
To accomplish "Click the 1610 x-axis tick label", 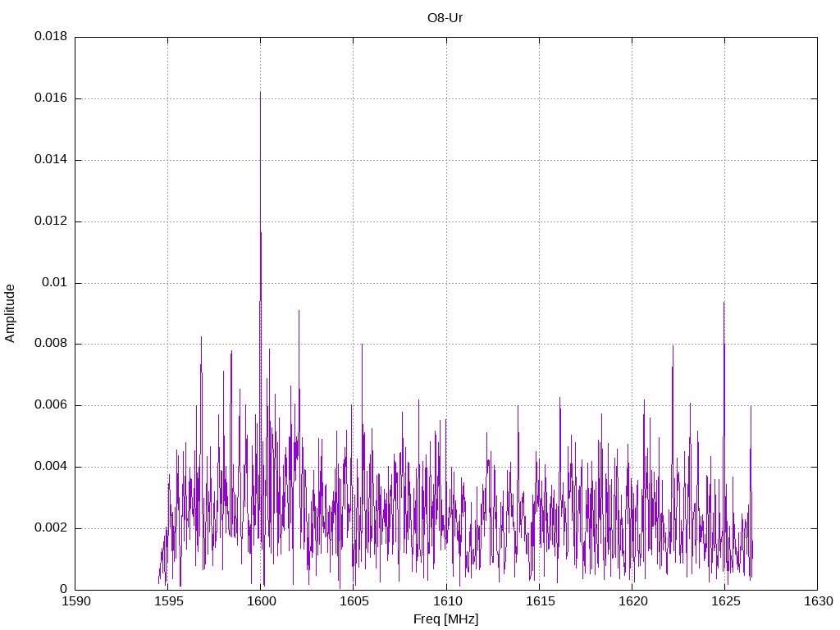I will pos(447,601).
